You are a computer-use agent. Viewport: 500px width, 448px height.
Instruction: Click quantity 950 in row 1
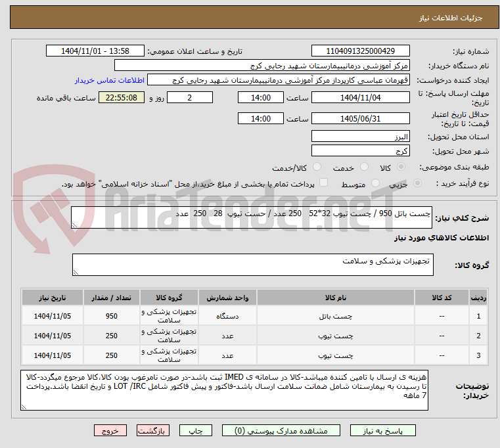tap(111, 317)
